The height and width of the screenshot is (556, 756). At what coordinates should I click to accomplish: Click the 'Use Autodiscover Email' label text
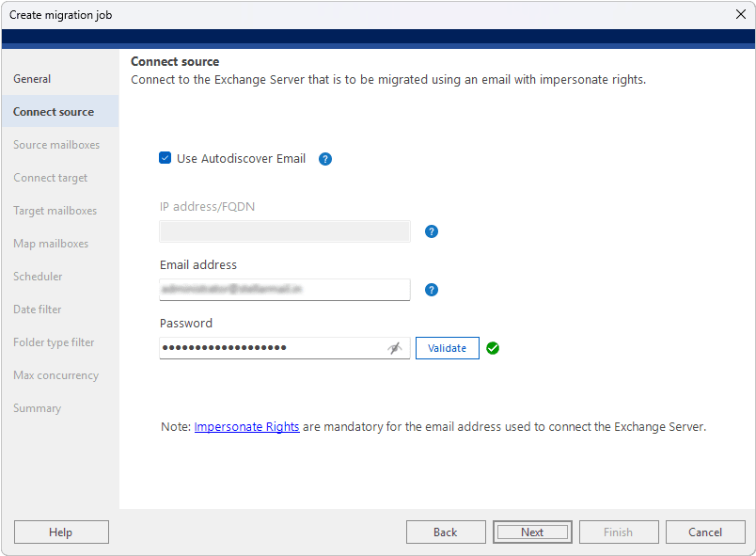[241, 159]
